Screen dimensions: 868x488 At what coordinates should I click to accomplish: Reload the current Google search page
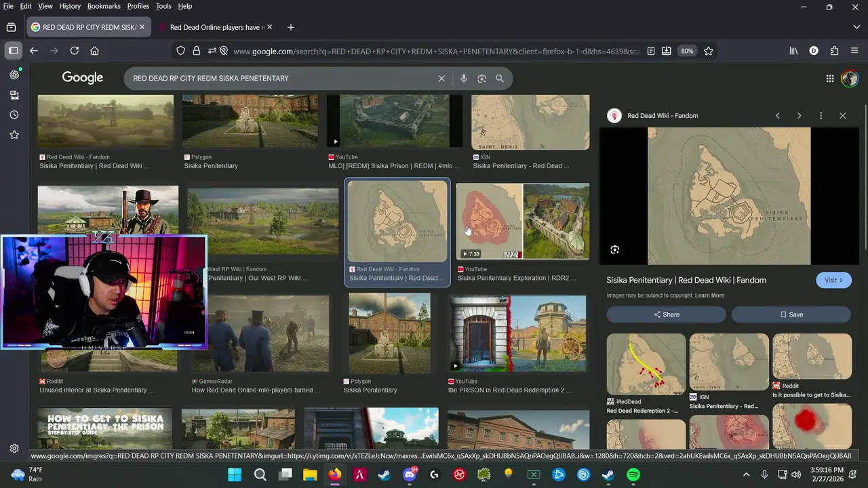click(x=75, y=51)
